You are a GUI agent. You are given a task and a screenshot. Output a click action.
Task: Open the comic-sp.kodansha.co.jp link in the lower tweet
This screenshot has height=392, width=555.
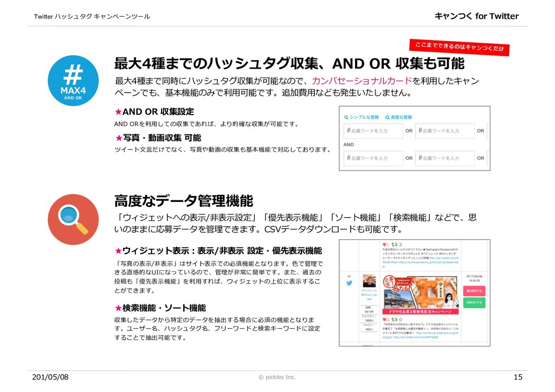tap(437, 332)
